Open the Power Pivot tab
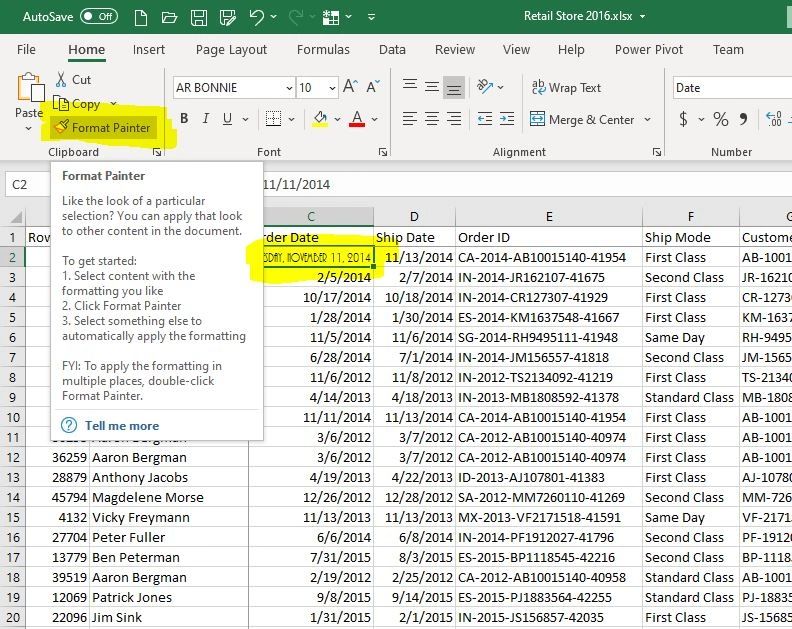792x629 pixels. [649, 50]
